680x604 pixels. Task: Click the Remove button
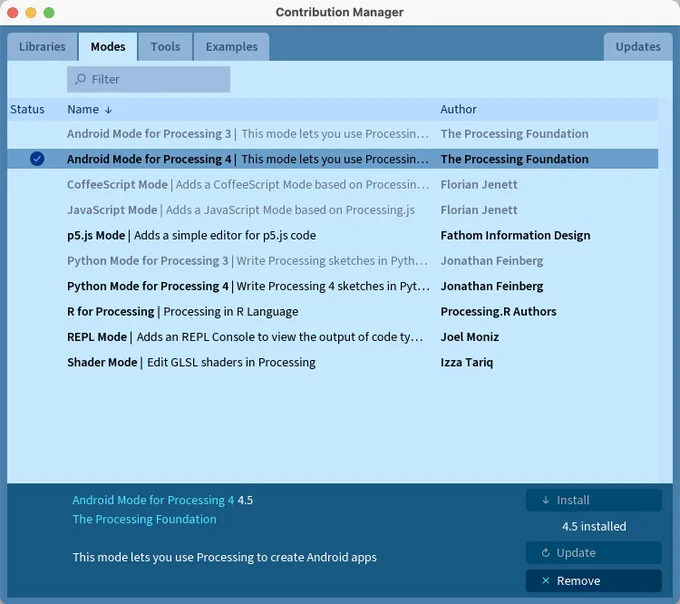click(x=594, y=581)
